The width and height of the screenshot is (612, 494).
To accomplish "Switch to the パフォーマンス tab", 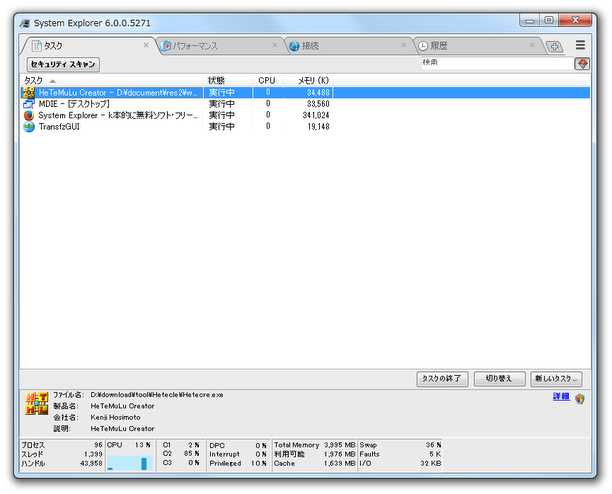I will [x=219, y=46].
